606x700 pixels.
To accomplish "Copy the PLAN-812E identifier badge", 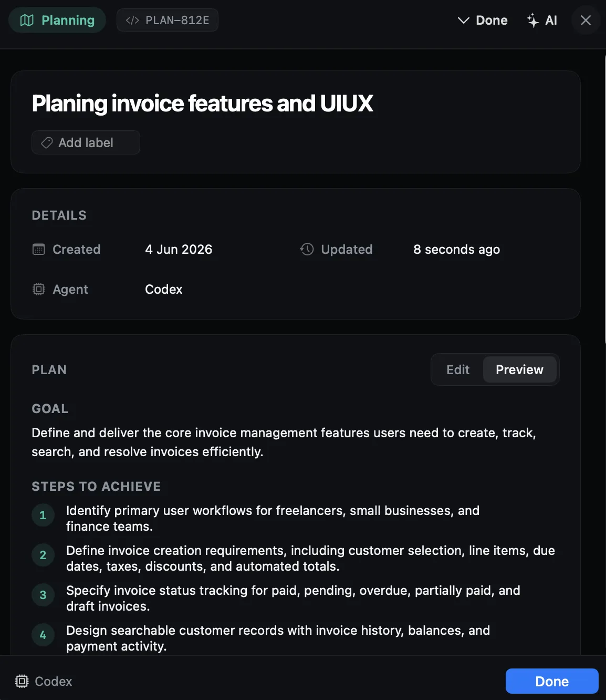I will click(167, 20).
